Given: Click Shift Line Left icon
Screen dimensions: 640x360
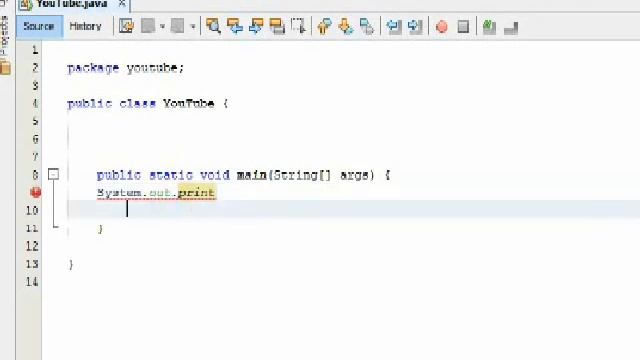Looking at the screenshot, I should coord(393,27).
